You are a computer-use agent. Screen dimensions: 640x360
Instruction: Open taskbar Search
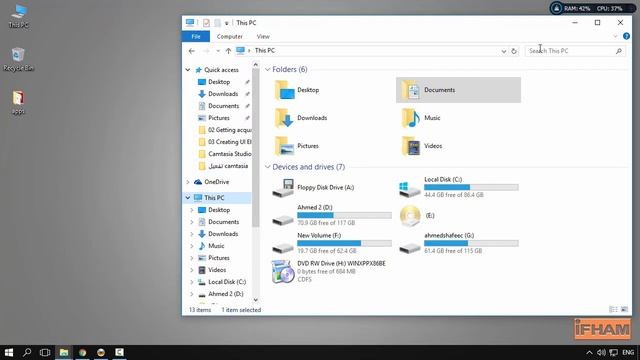[27, 352]
